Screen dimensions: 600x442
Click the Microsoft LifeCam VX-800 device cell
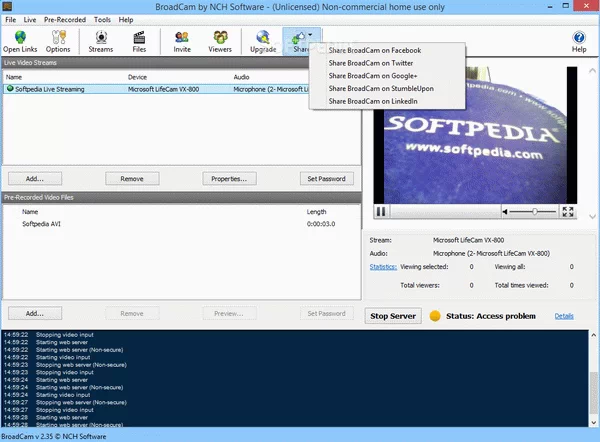click(x=163, y=89)
